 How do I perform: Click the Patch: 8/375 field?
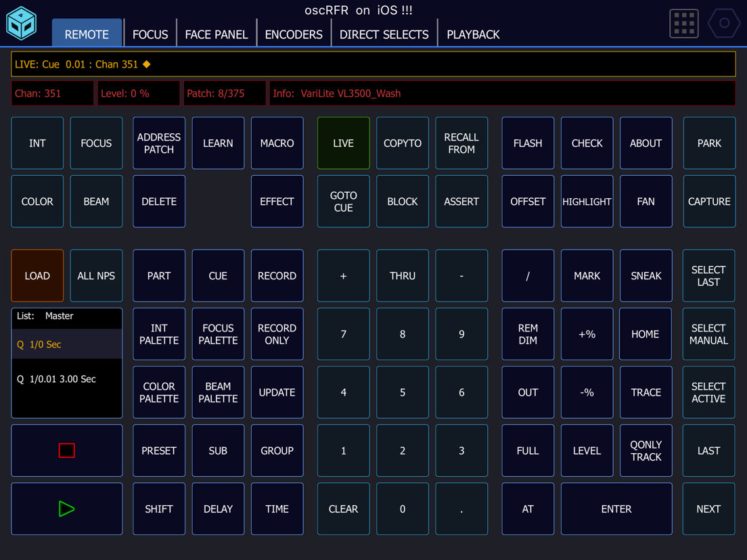[225, 93]
